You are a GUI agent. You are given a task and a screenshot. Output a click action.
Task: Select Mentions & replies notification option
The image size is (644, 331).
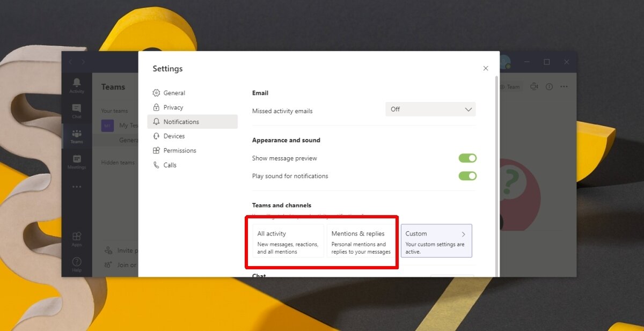point(361,241)
